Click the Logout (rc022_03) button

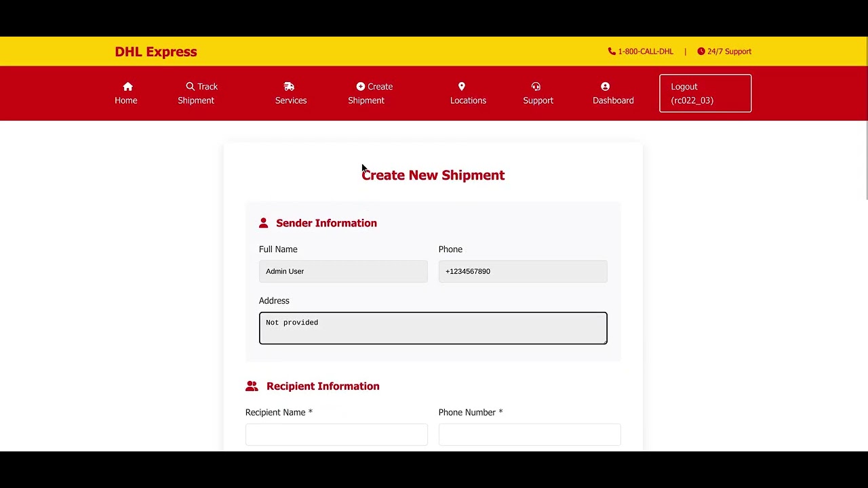pos(705,94)
